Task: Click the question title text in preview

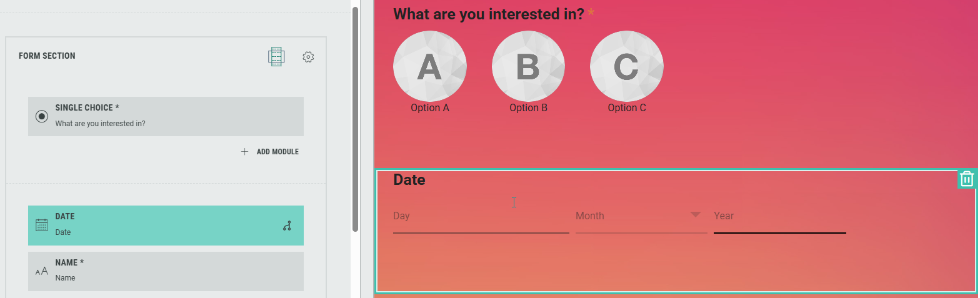Action: [x=488, y=14]
